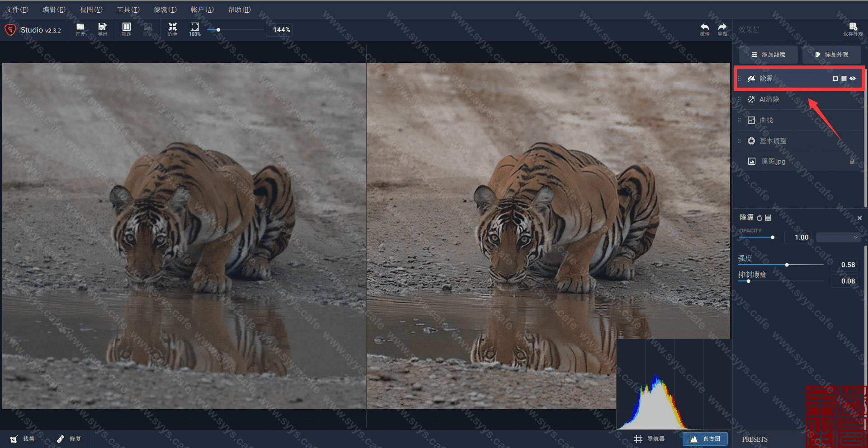Toggle the mask icon on 除霾 layer
Image resolution: width=868 pixels, height=448 pixels.
(x=835, y=79)
